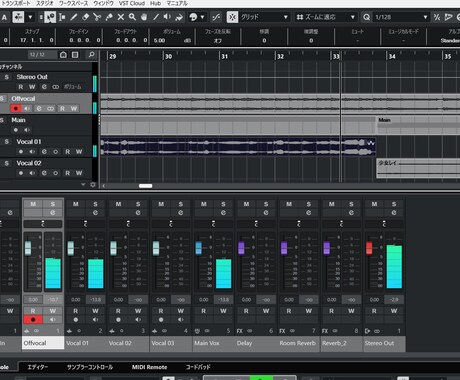This screenshot has width=460, height=380.
Task: Click the track visibility agents home icon
Action: coord(63,55)
